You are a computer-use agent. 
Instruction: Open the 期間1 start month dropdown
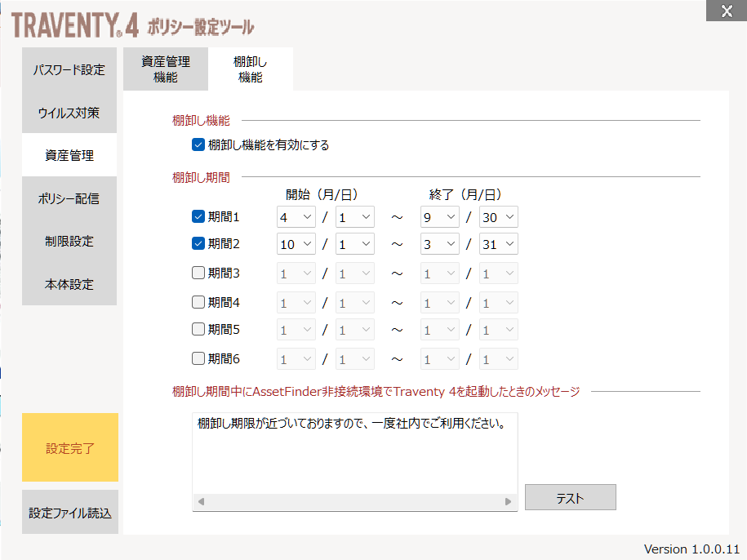296,217
